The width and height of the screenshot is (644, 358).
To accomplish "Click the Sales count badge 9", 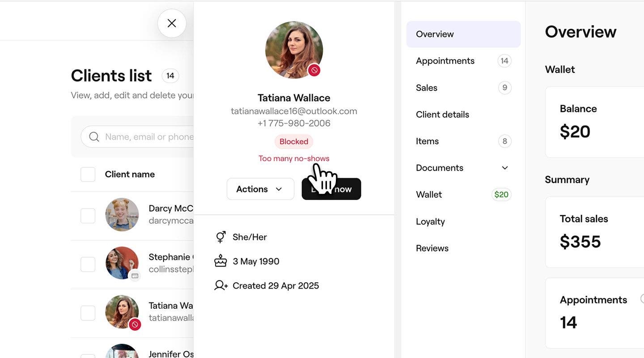I will 505,88.
